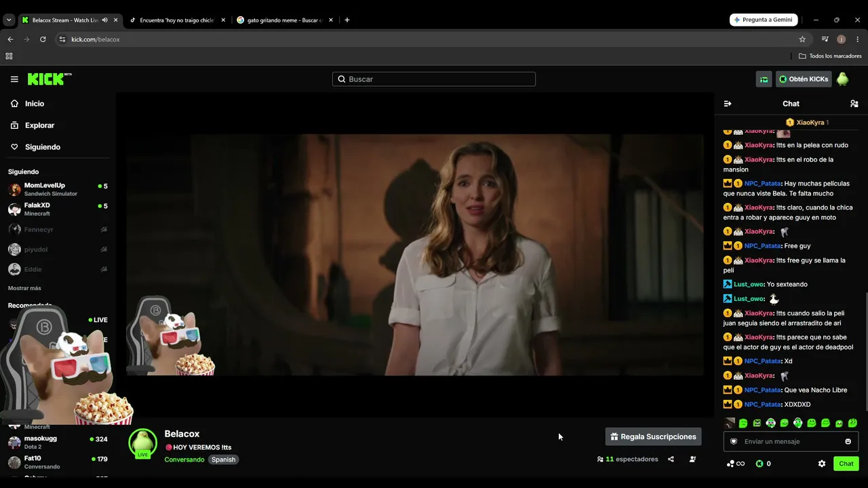Viewport: 868px width, 488px height.
Task: Insert the first green quick emote
Action: 743,424
